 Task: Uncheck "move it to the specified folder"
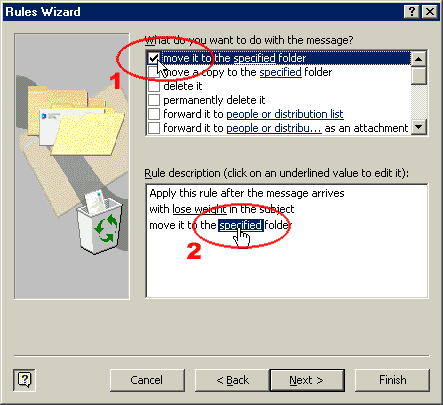tap(154, 58)
